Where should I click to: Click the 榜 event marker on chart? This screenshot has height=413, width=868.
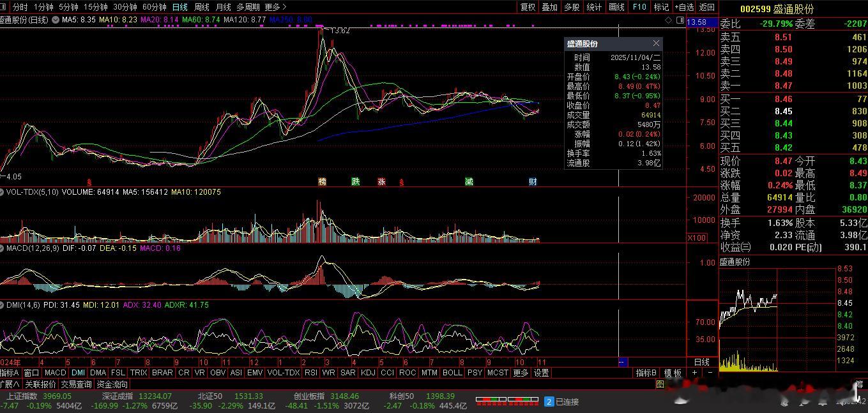tap(322, 182)
